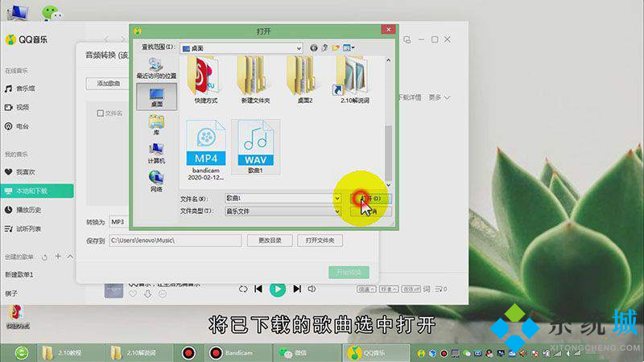644x362 pixels.
Task: Open the view menu icon in the Open dialog
Action: pyautogui.click(x=349, y=48)
